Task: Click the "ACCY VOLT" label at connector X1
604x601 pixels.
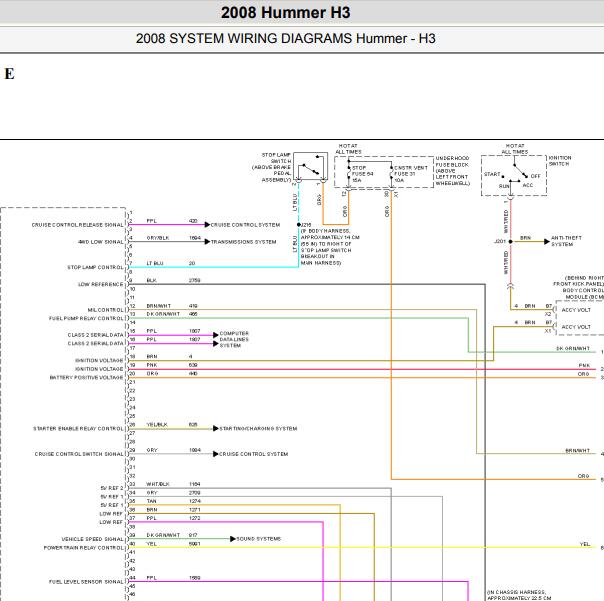Action: (x=576, y=327)
